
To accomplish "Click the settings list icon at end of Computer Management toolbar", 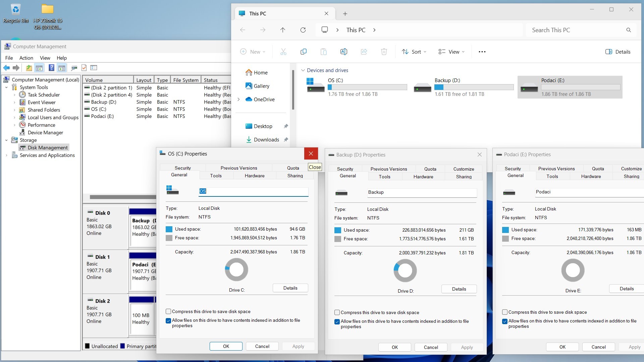I will [x=94, y=68].
